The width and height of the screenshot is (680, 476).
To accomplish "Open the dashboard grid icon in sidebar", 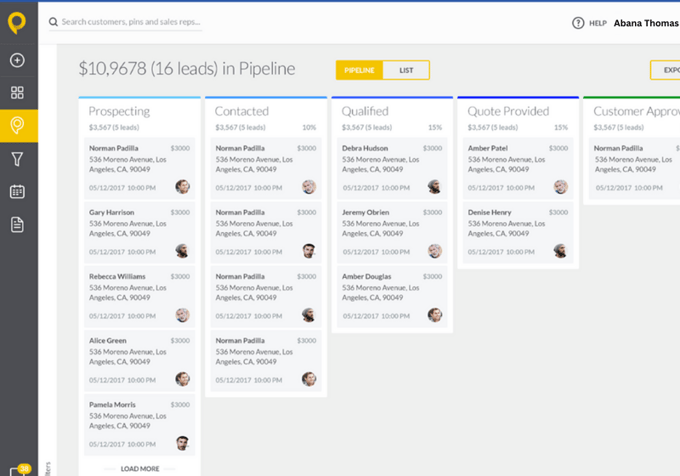I will (x=17, y=92).
